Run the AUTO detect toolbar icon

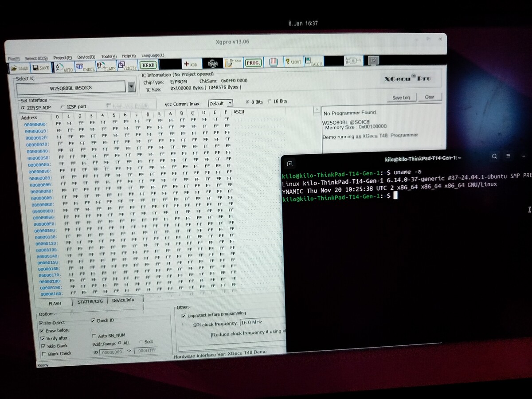pyautogui.click(x=64, y=68)
